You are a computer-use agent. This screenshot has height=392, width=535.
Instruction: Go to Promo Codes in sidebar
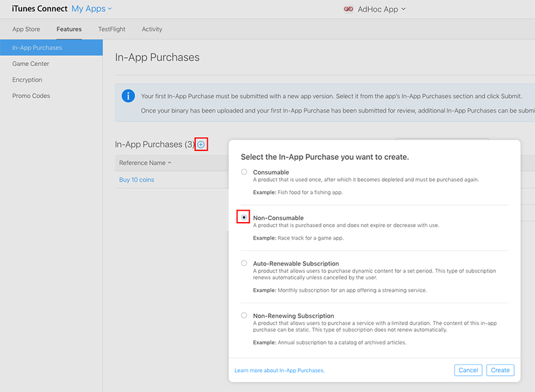tap(31, 96)
